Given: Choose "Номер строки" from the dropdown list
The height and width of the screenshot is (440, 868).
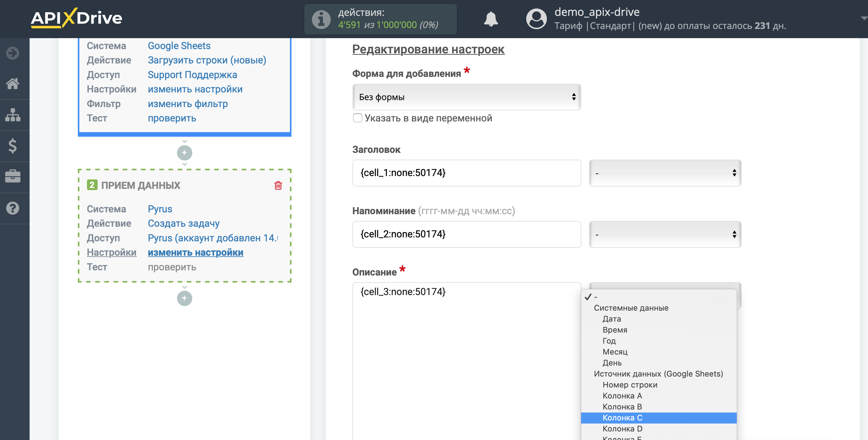Looking at the screenshot, I should coord(630,385).
